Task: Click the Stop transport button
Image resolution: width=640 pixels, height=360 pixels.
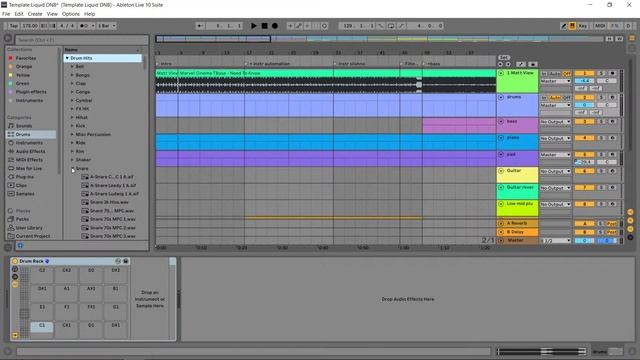Action: point(264,26)
